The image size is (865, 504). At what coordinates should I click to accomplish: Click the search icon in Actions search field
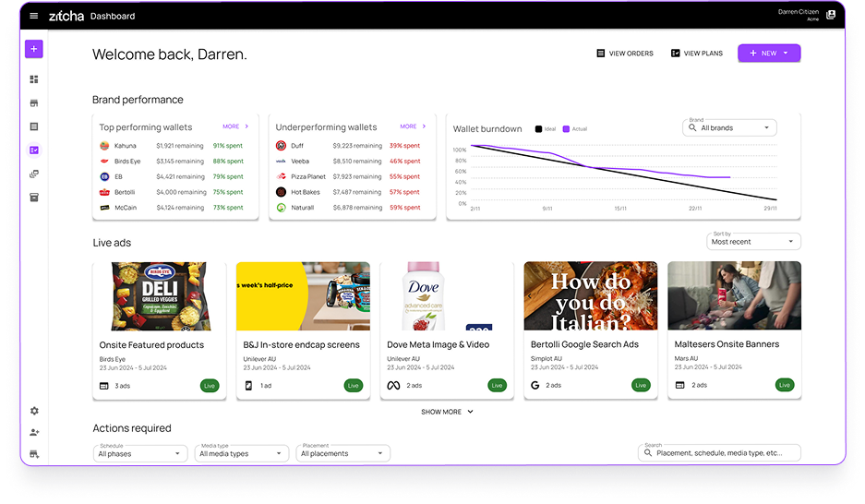click(648, 452)
